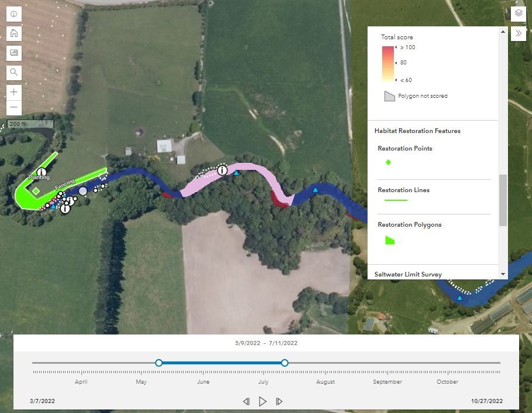The width and height of the screenshot is (532, 413).
Task: Click the 'Polygon not scored' grey swatch
Action: tap(390, 96)
